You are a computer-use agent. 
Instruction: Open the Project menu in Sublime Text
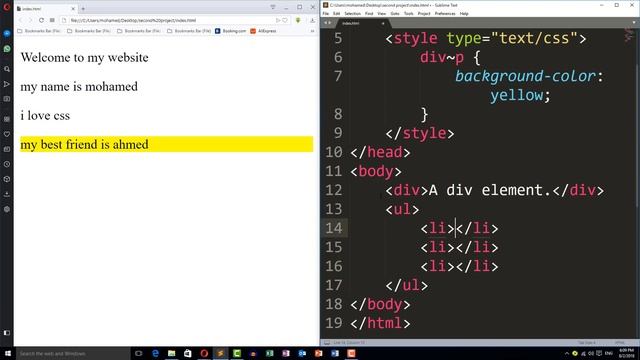(424, 13)
